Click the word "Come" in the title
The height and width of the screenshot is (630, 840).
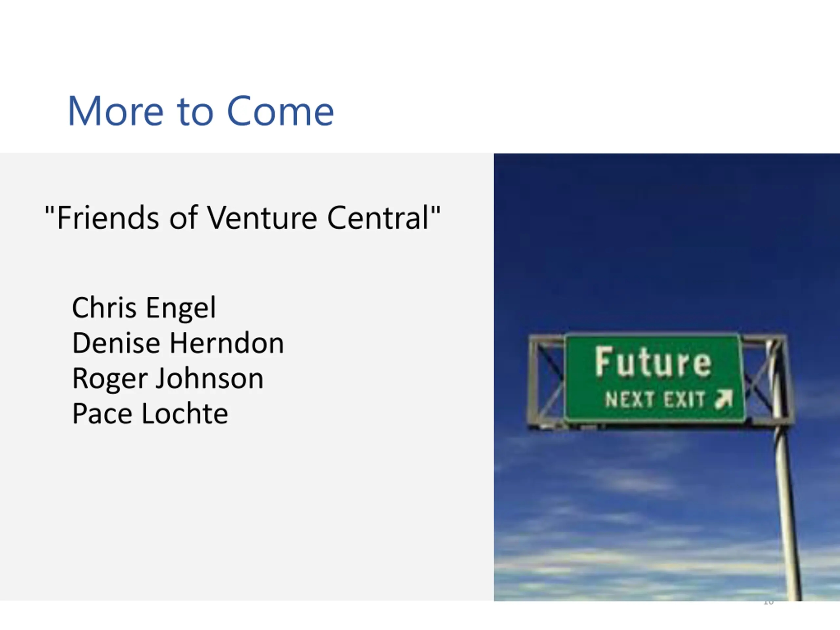coord(280,111)
